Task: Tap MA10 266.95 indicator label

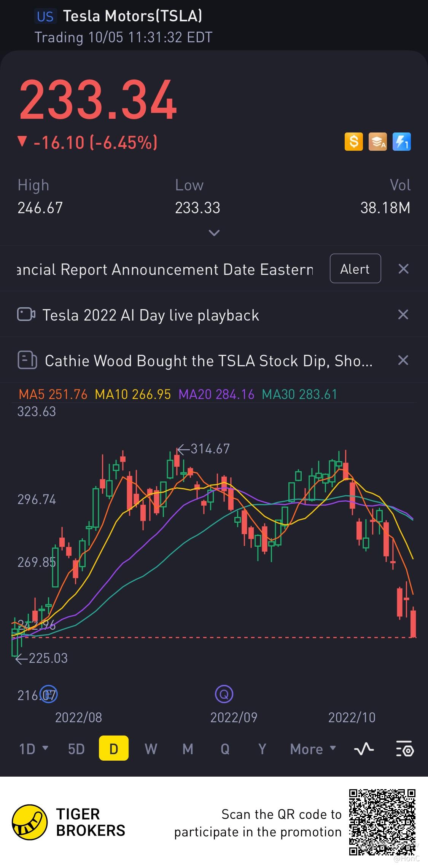Action: click(x=133, y=394)
